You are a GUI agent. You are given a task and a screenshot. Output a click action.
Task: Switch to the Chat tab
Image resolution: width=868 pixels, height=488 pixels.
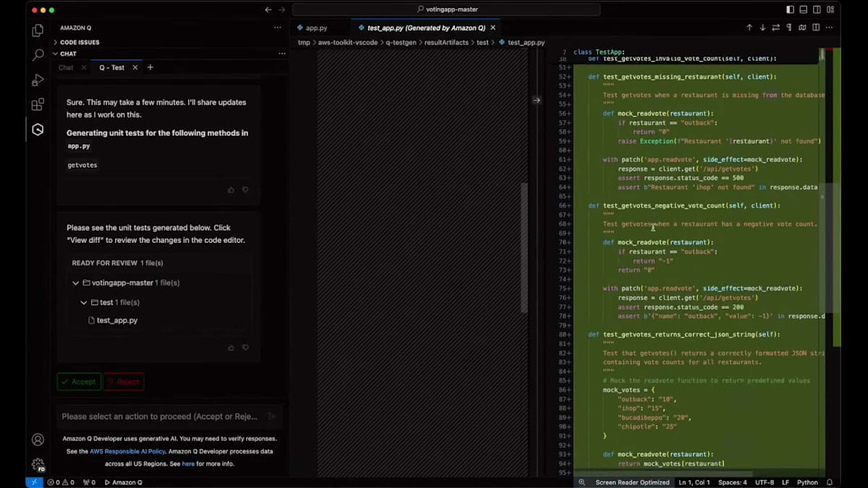tap(66, 67)
